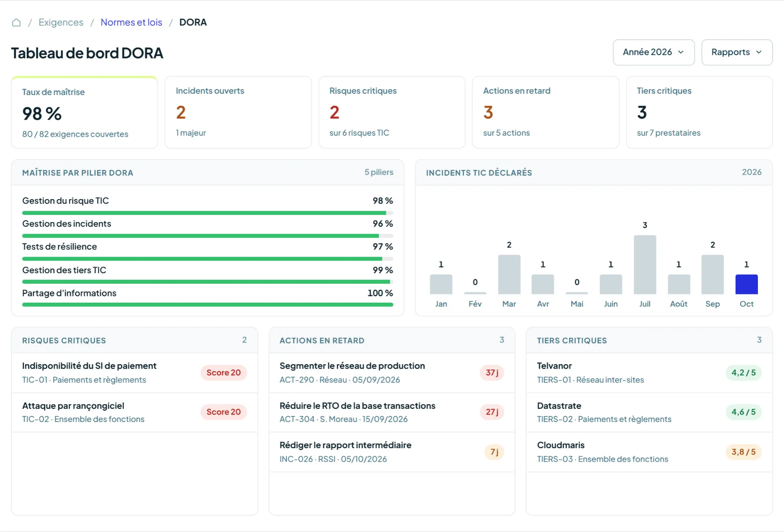Click the 27 j delay badge
This screenshot has width=784, height=532.
point(492,412)
